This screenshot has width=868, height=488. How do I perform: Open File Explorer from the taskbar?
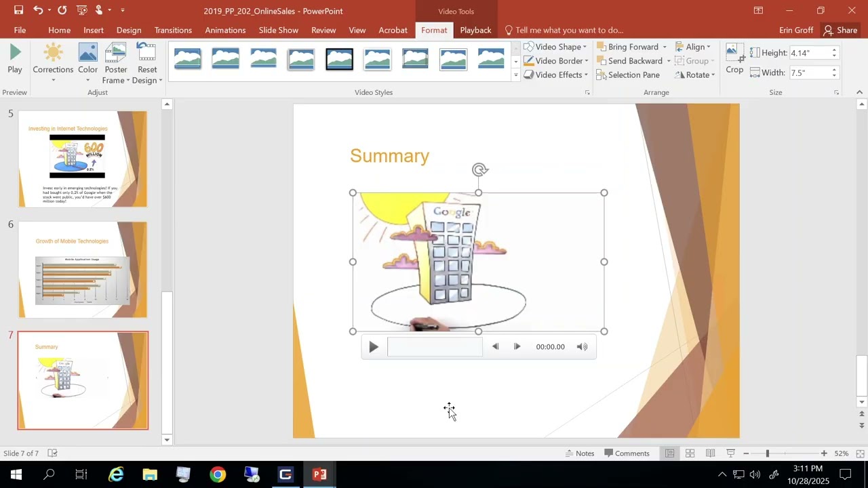pos(150,474)
